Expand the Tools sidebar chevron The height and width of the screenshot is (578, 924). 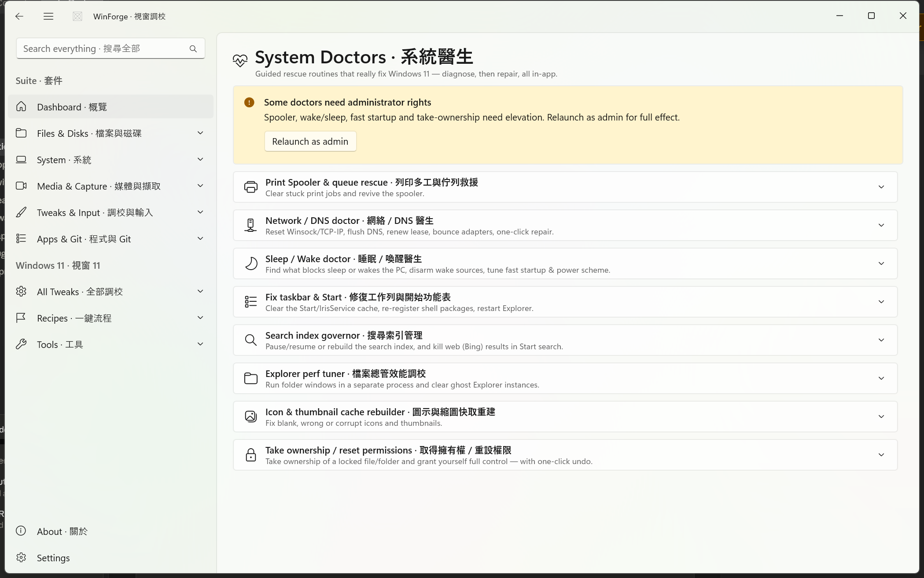tap(200, 344)
